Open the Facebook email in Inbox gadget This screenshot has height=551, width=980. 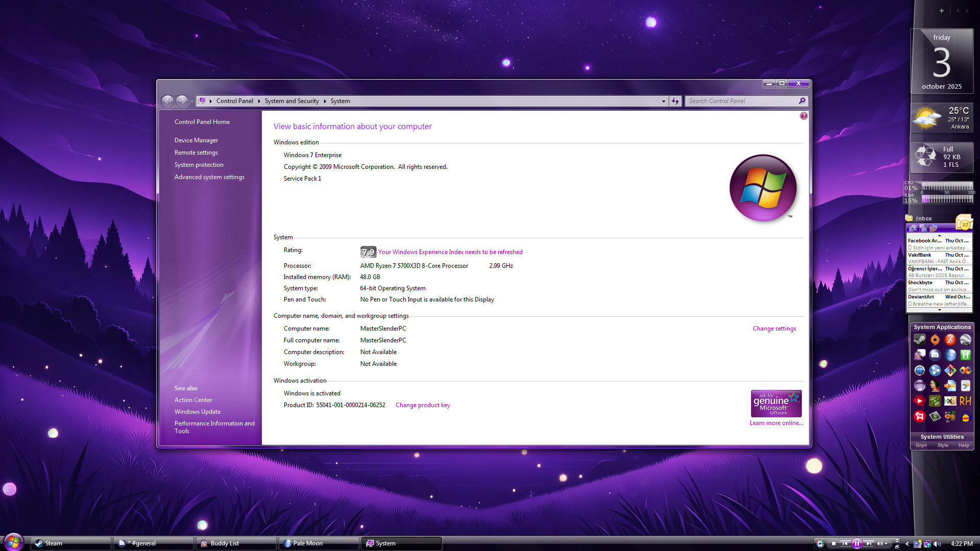[939, 244]
